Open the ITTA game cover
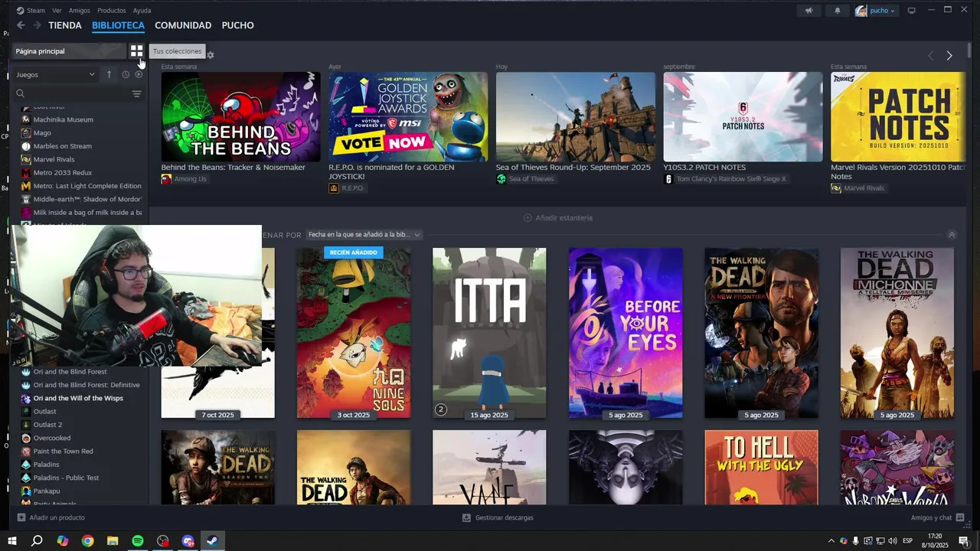 coord(489,333)
